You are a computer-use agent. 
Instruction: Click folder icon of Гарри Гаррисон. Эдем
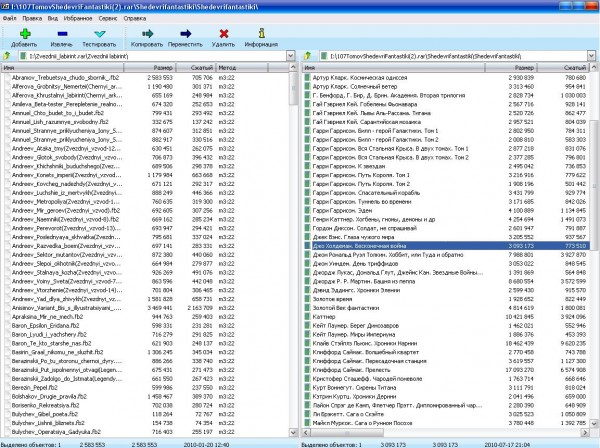pos(307,210)
